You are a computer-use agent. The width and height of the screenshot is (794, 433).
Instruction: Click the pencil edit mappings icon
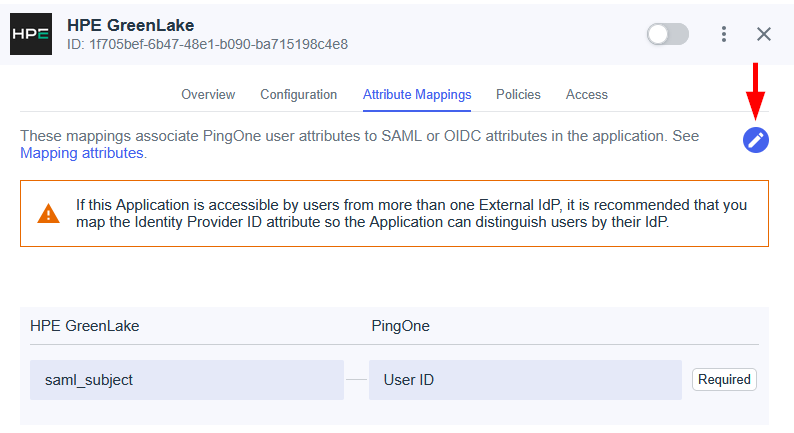pyautogui.click(x=756, y=140)
